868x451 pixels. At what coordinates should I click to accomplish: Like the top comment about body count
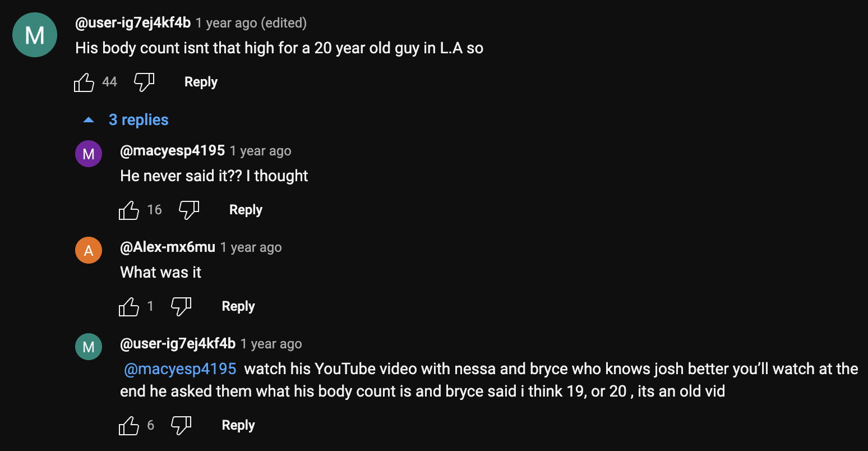[84, 82]
